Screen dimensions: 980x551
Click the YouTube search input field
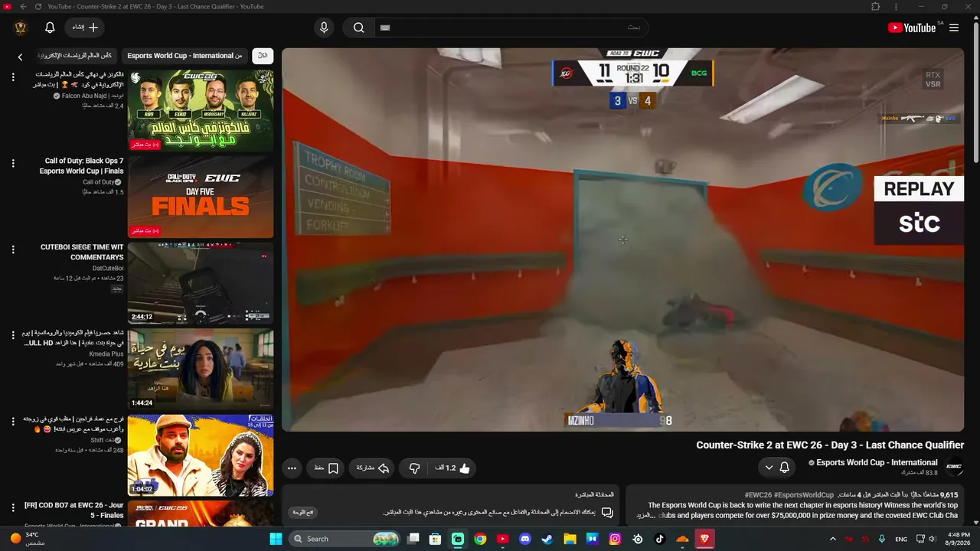pyautogui.click(x=511, y=28)
